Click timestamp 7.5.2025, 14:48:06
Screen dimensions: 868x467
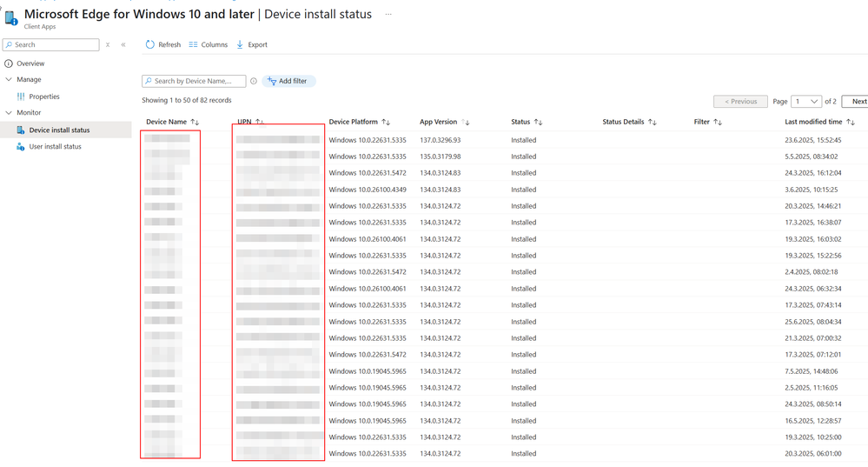coord(811,371)
